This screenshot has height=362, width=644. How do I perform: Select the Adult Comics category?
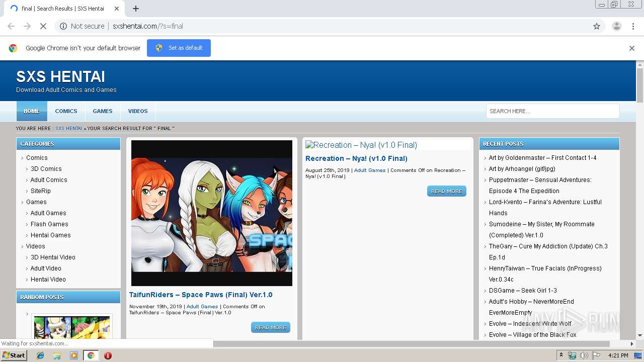49,180
